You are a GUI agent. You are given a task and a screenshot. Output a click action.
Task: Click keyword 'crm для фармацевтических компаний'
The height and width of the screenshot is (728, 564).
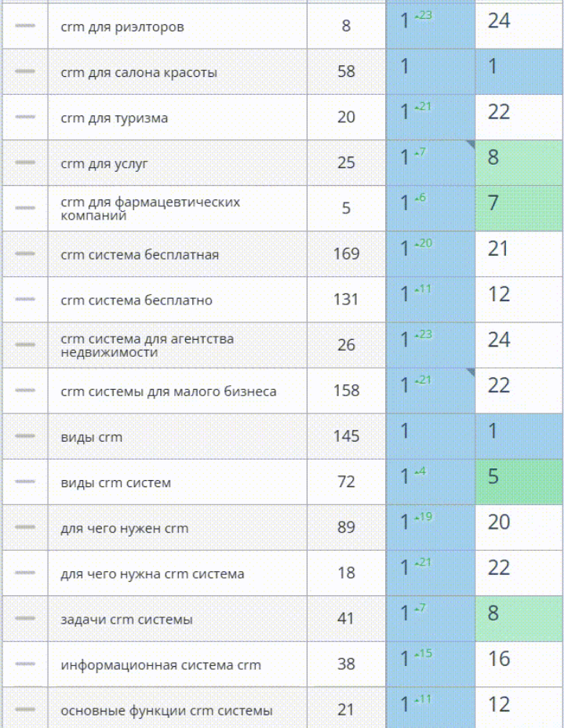(150, 209)
